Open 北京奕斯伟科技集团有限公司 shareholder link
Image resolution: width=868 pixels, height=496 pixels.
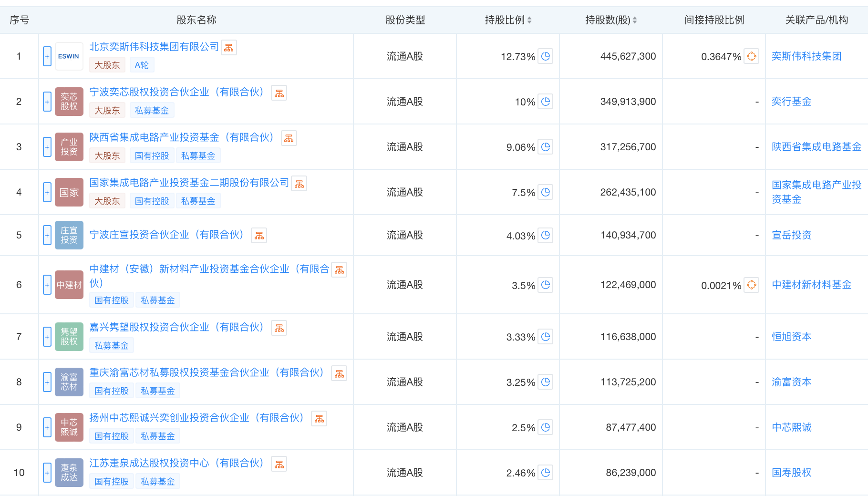154,47
